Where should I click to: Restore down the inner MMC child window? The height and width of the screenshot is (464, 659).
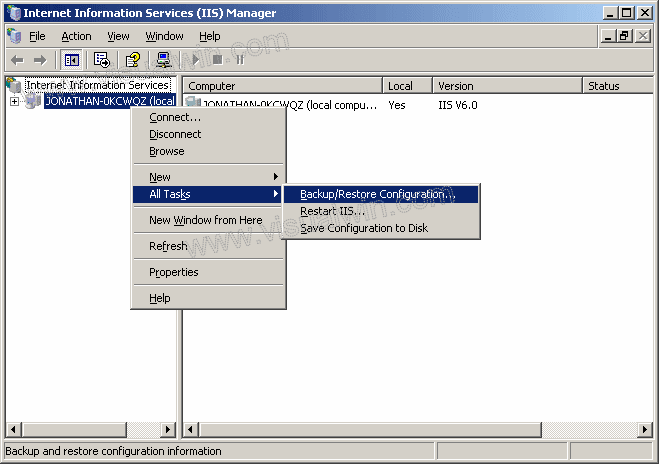coord(625,37)
